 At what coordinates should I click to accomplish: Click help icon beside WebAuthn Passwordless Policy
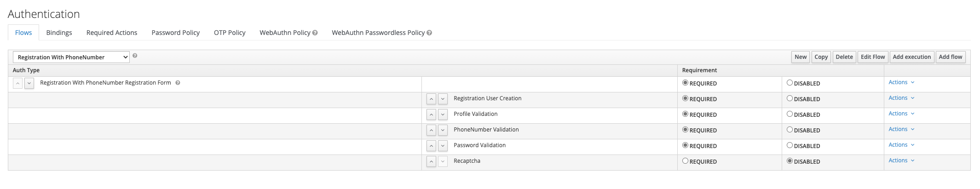tap(429, 33)
